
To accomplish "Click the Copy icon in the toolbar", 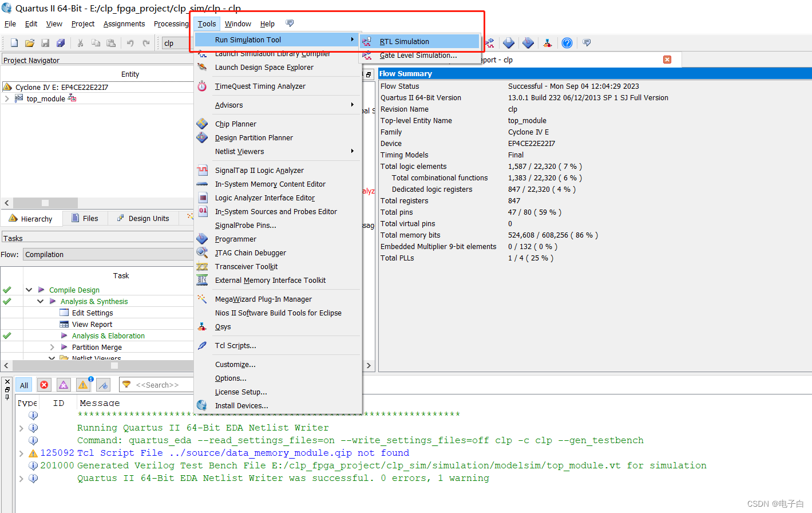I will tap(96, 43).
